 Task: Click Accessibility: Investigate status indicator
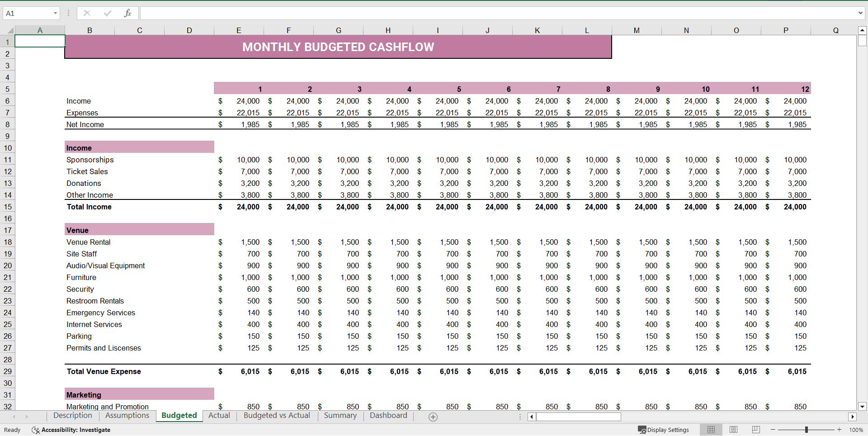(x=71, y=430)
